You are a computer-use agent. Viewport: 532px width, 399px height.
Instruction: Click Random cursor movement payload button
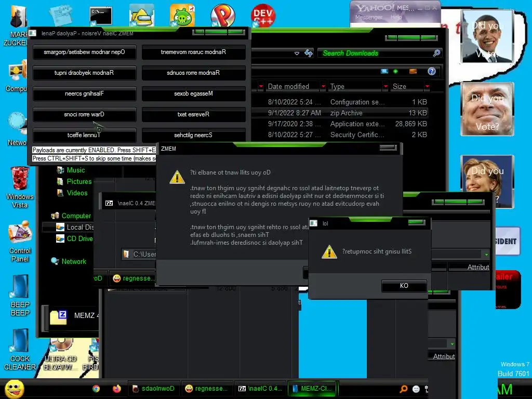193,52
